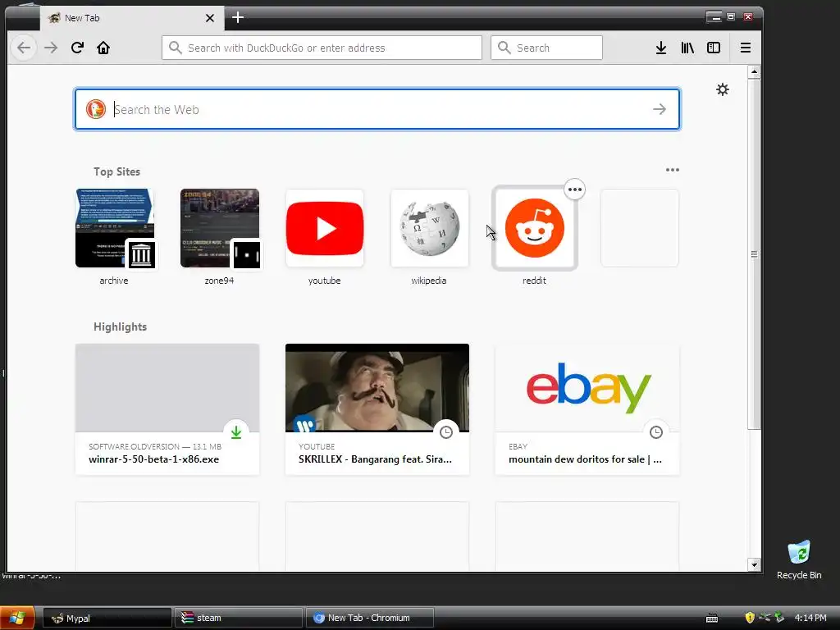Open a new tab with plus button

(x=238, y=18)
